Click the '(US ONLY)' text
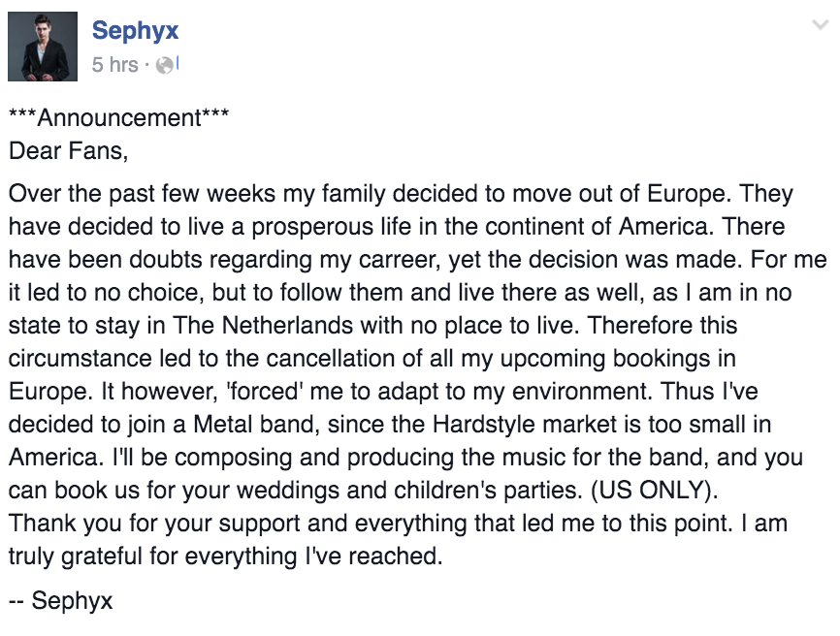840x636 pixels. 654,491
